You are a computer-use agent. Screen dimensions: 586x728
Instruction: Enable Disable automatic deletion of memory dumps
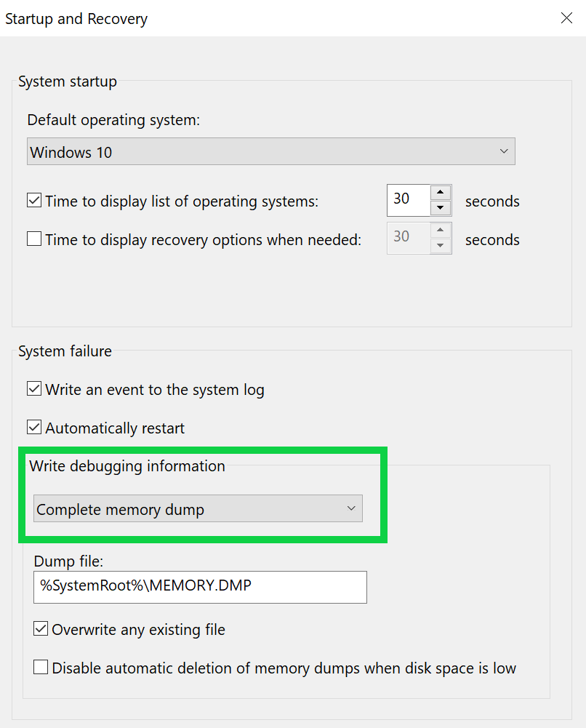coord(41,668)
